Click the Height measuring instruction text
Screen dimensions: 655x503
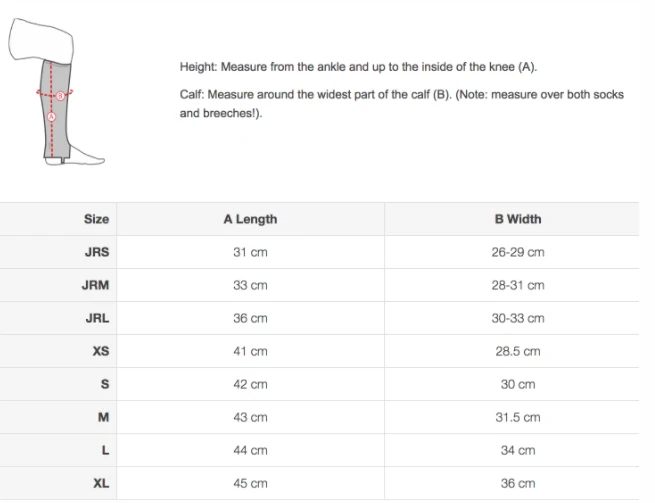(x=358, y=67)
